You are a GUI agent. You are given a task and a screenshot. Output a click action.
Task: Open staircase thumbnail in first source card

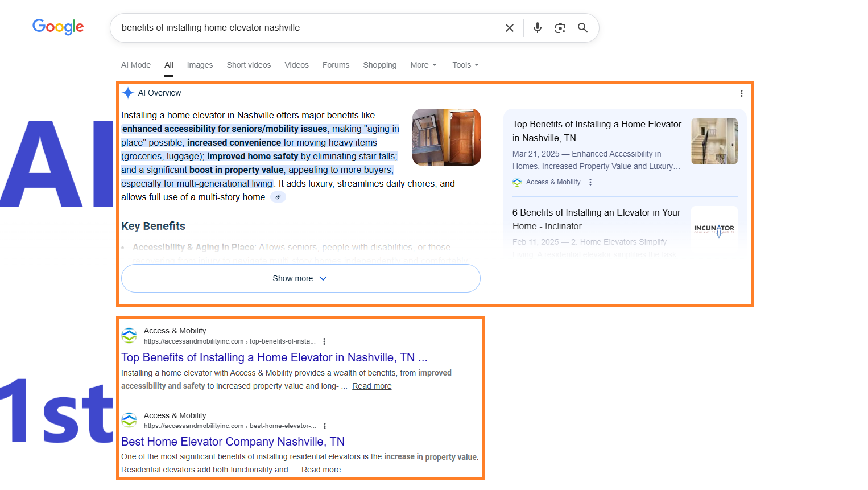pyautogui.click(x=714, y=141)
